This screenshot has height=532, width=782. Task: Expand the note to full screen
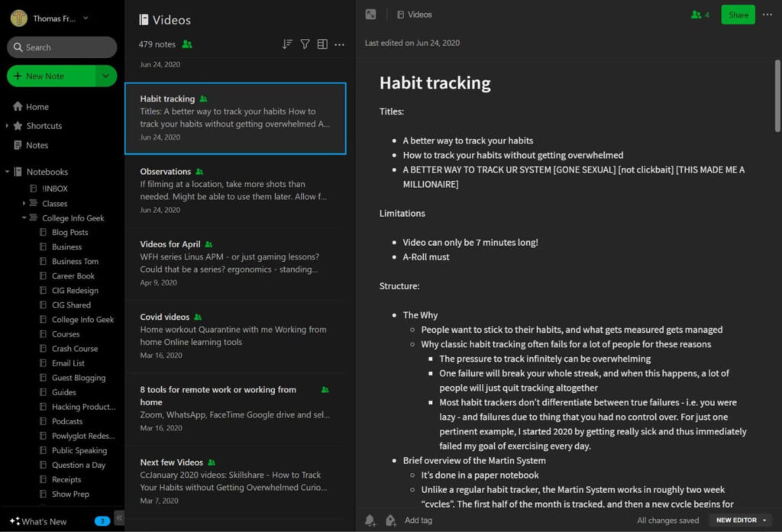pyautogui.click(x=370, y=15)
